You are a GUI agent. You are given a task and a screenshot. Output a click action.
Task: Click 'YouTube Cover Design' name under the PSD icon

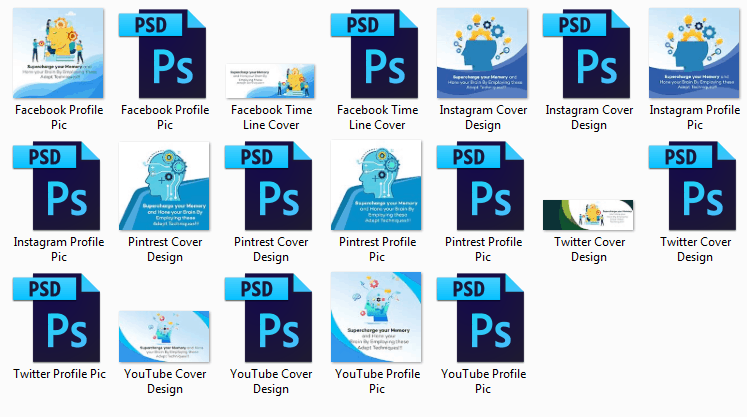(x=271, y=381)
